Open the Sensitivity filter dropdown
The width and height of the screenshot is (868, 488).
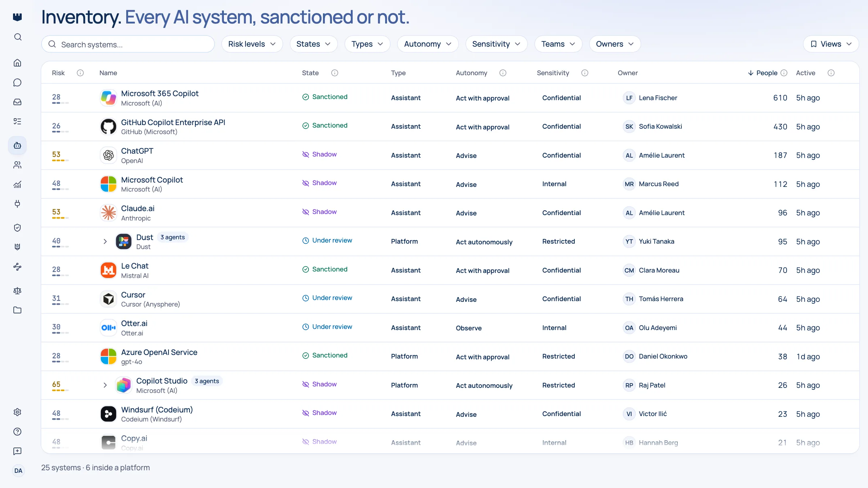(497, 44)
